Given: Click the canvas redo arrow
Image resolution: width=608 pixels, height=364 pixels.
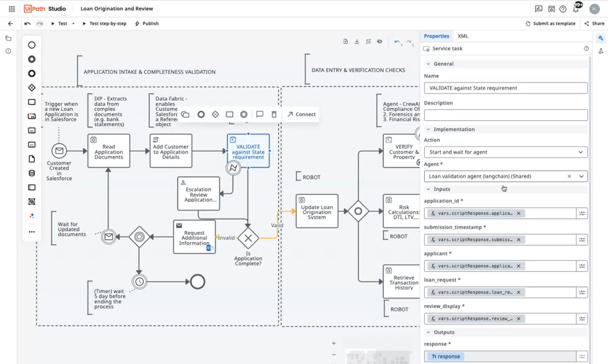Looking at the screenshot, I should click(409, 42).
